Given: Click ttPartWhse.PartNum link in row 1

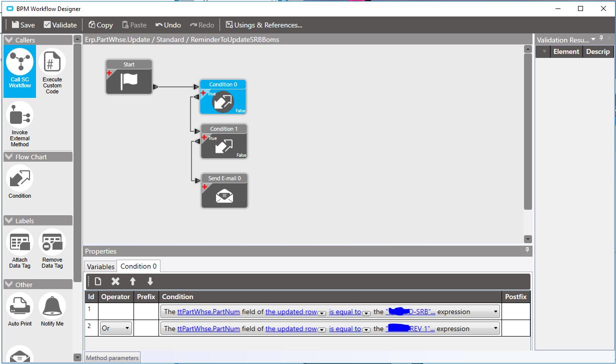Looking at the screenshot, I should 208,312.
